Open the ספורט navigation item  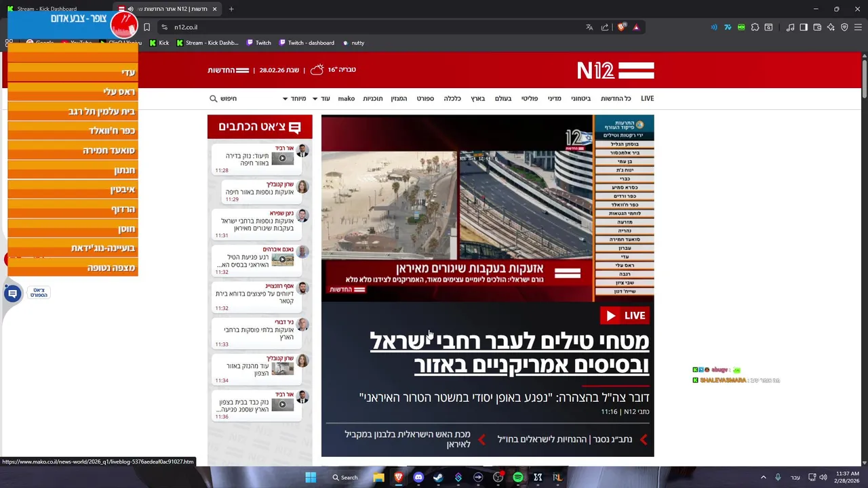(x=425, y=98)
